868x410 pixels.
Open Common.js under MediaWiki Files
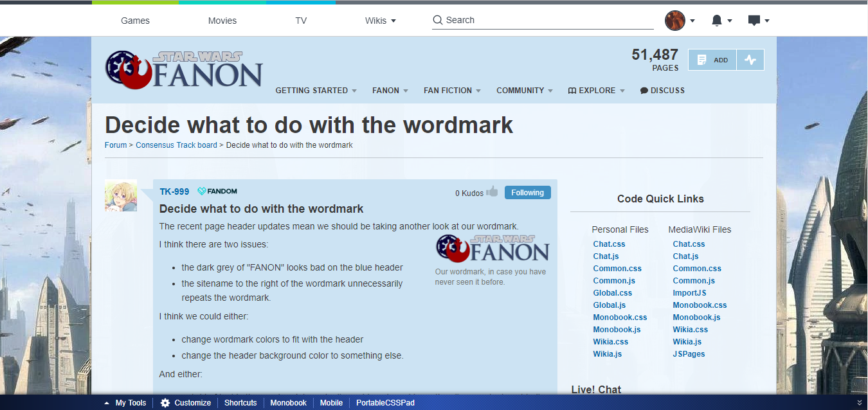[x=694, y=281]
